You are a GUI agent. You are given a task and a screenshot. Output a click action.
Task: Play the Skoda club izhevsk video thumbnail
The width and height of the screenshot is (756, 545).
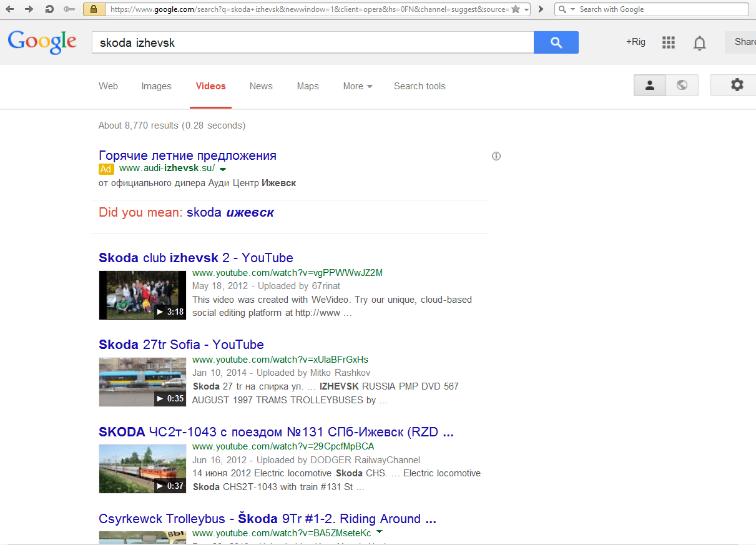point(142,295)
